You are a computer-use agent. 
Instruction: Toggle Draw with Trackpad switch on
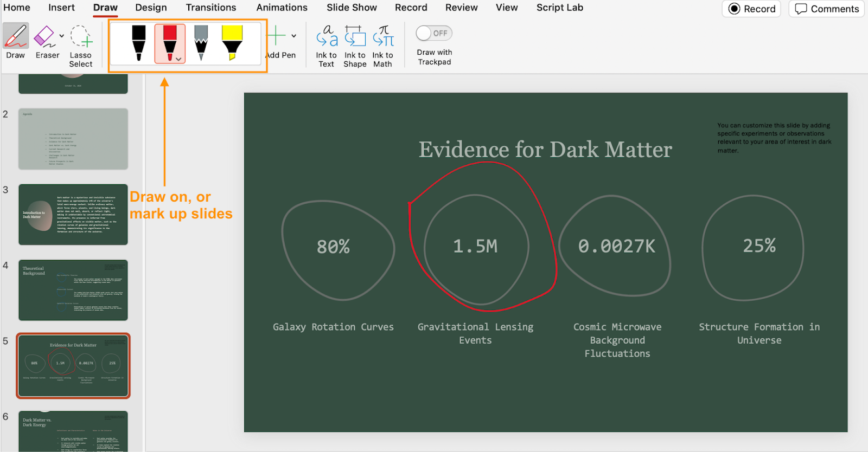pyautogui.click(x=434, y=33)
